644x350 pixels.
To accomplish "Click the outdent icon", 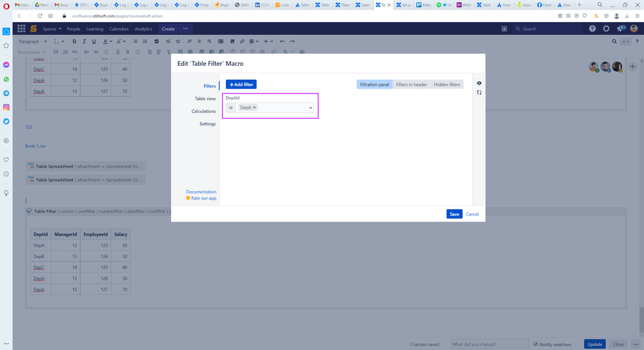I will pos(168,41).
